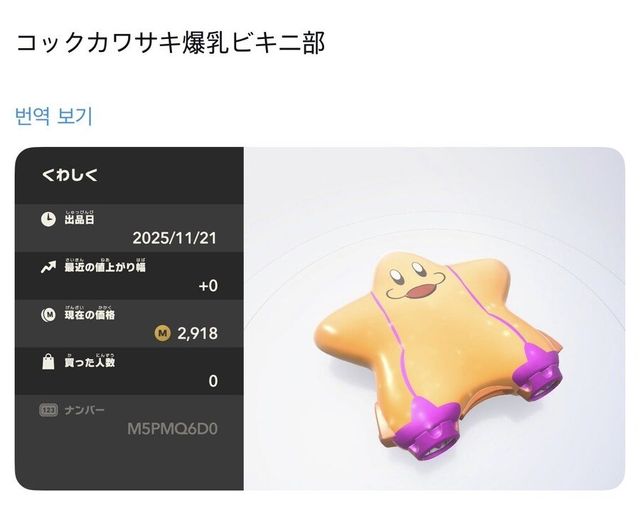Click the date 2025/11/21
The height and width of the screenshot is (511, 640).
pos(175,238)
